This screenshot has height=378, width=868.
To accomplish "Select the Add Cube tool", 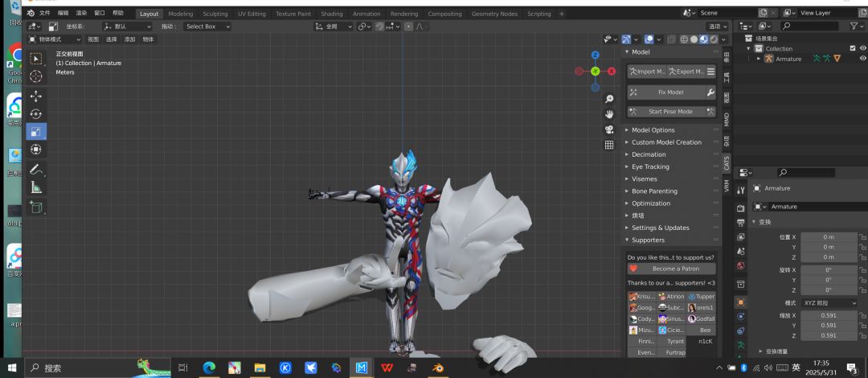I will pos(36,207).
